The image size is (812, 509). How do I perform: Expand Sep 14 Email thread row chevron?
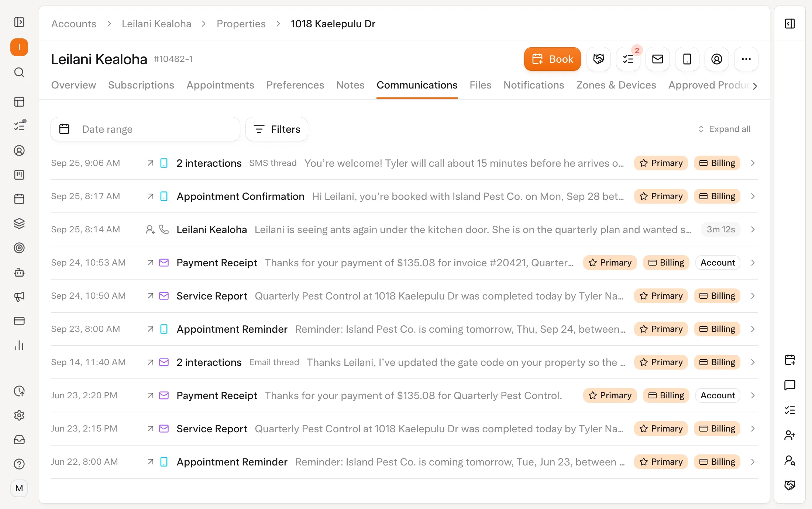pos(753,362)
